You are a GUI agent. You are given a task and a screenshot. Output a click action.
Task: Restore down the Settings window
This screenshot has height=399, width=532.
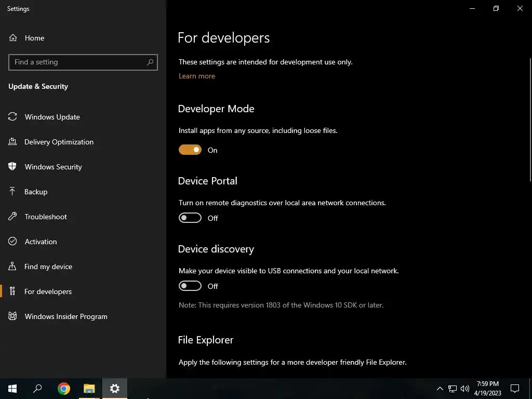click(496, 8)
